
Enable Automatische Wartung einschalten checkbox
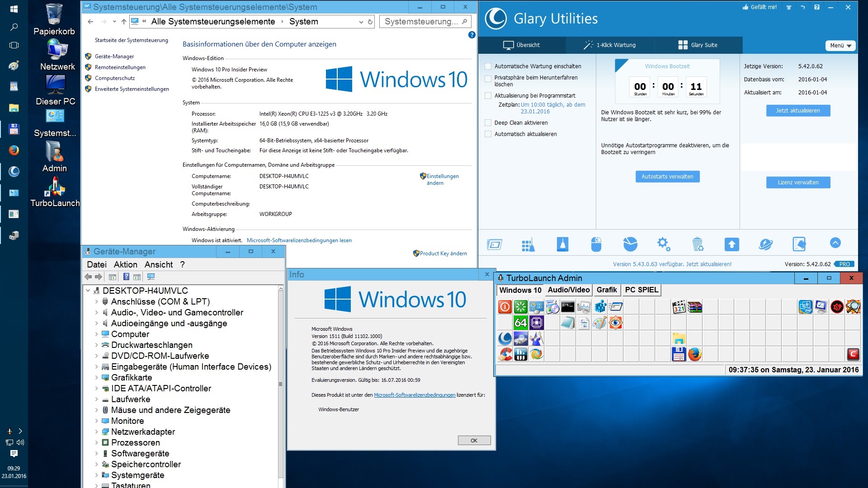click(488, 66)
